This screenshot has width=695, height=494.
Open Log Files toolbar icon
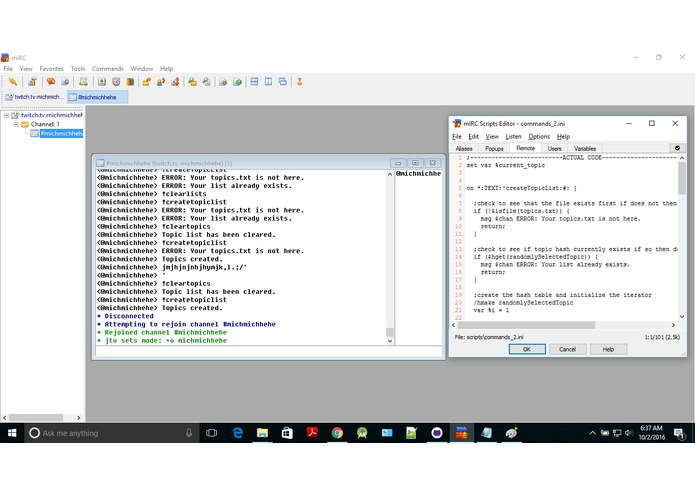[207, 82]
